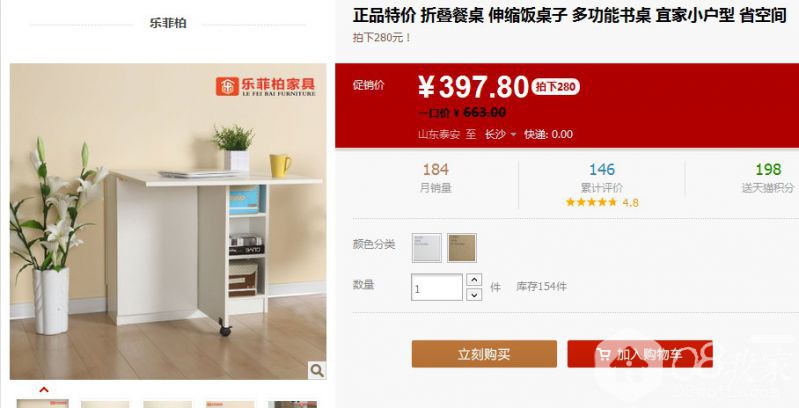Click the 乐菲柏家具 logo on product photo
The image size is (799, 408).
[265, 86]
